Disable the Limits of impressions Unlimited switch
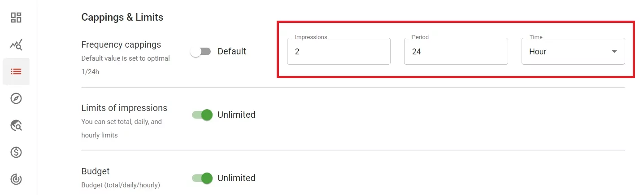The image size is (644, 195). point(202,115)
